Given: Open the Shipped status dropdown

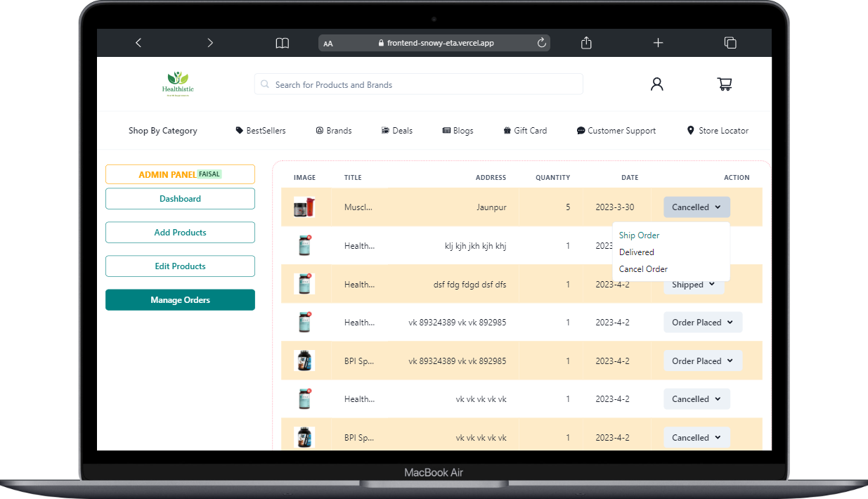Looking at the screenshot, I should [694, 285].
